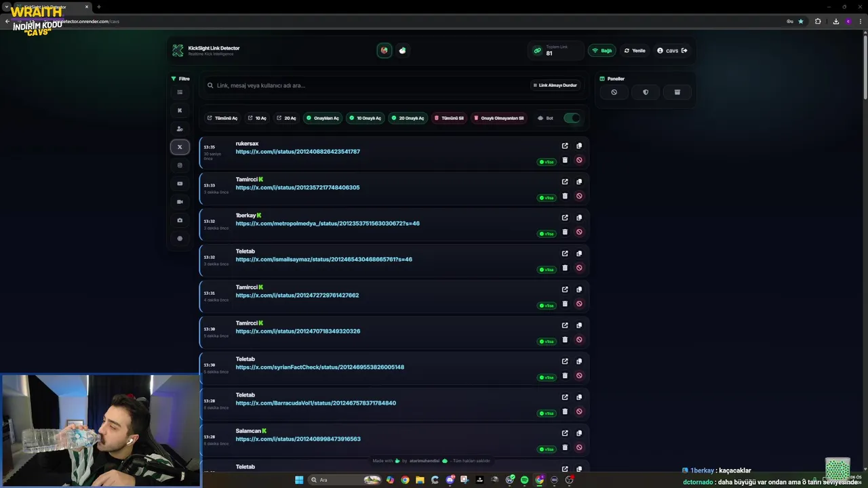The width and height of the screenshot is (868, 488).
Task: Click the round colorful theme icon in the header
Action: click(384, 50)
